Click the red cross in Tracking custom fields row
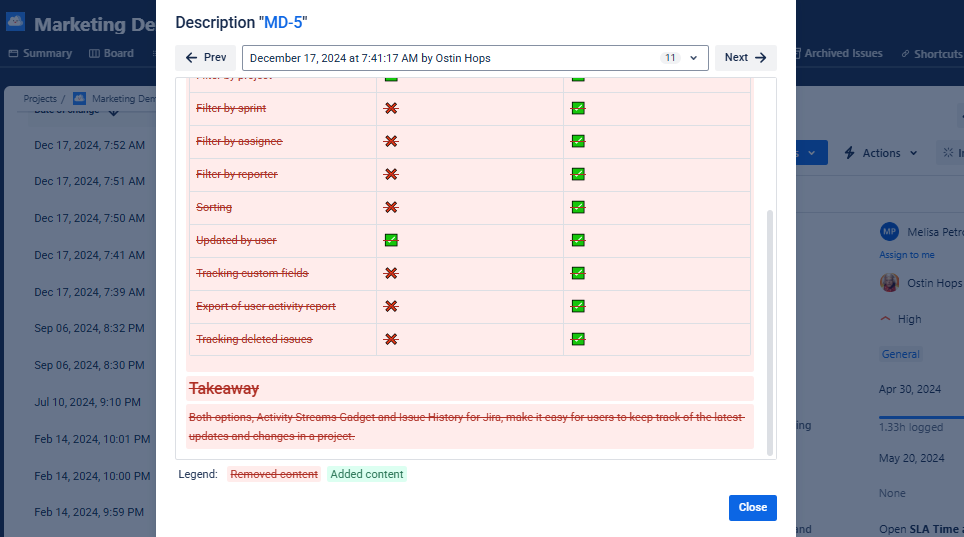The height and width of the screenshot is (537, 964). [391, 273]
